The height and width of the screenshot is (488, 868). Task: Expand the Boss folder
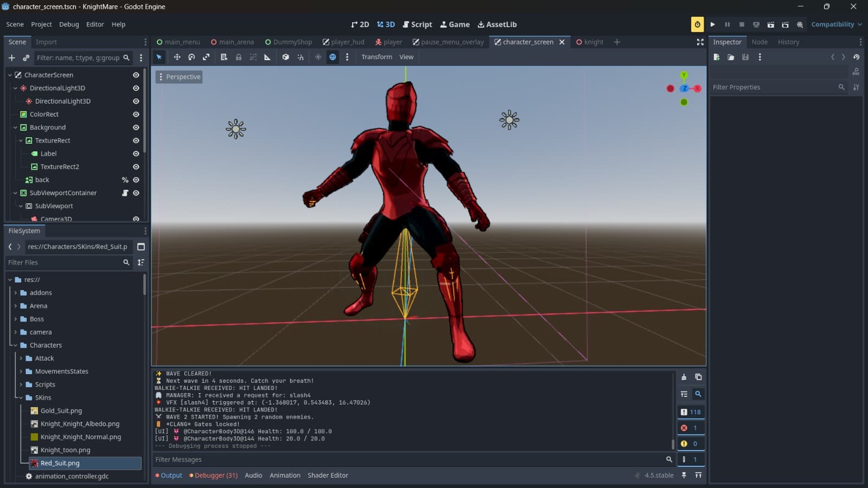pyautogui.click(x=15, y=319)
